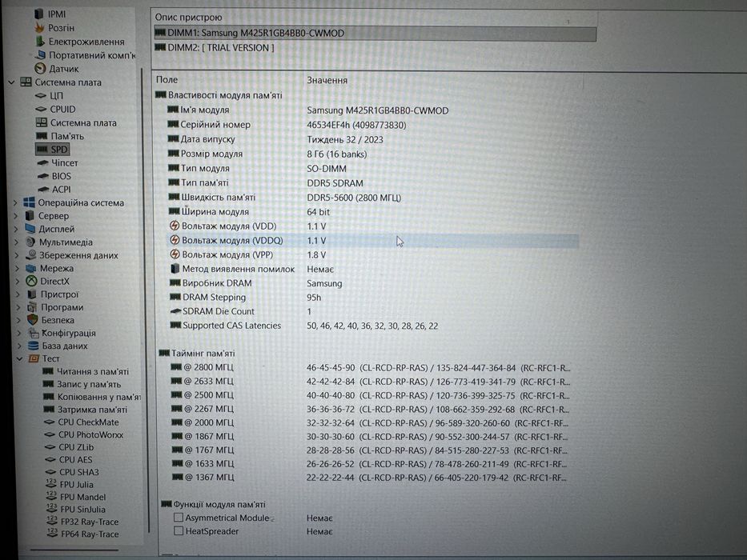This screenshot has width=747, height=560.
Task: Expand the Мережа tree branch
Action: [18, 268]
